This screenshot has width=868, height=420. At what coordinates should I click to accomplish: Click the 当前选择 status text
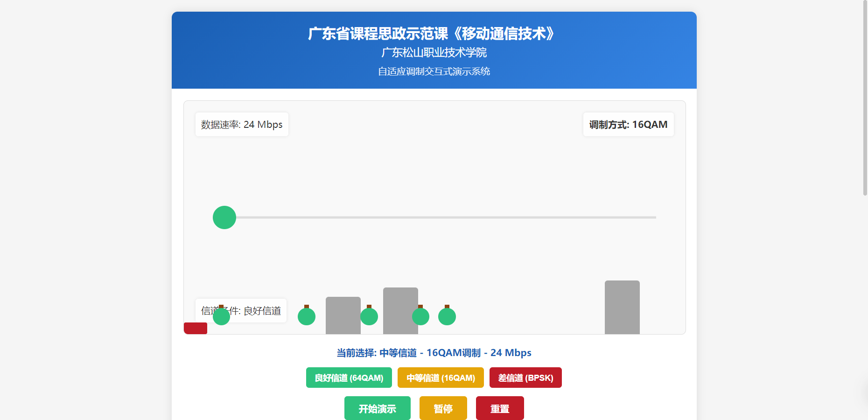click(434, 353)
